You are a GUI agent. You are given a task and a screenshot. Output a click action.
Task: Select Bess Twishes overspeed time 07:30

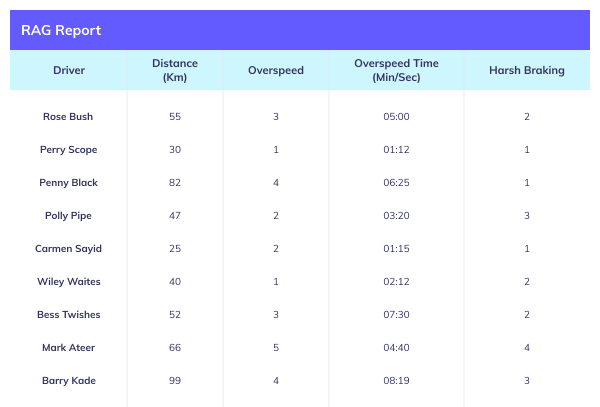tap(396, 314)
